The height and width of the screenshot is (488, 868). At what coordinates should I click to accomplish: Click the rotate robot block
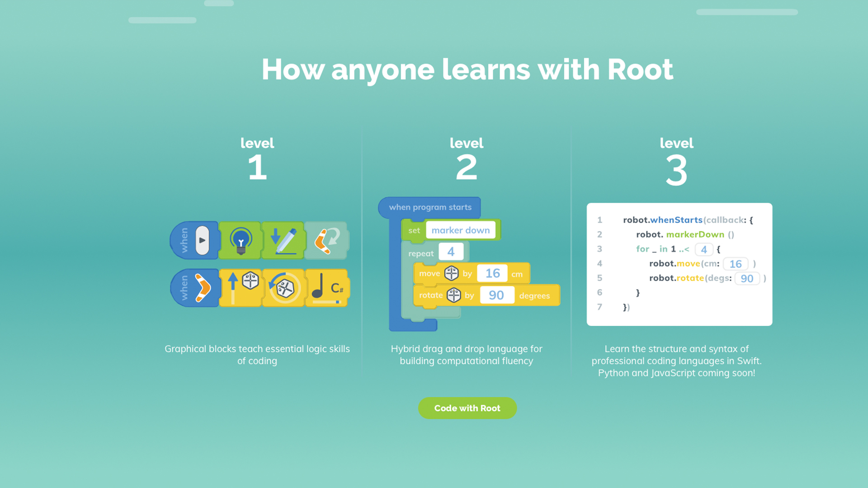pyautogui.click(x=283, y=288)
